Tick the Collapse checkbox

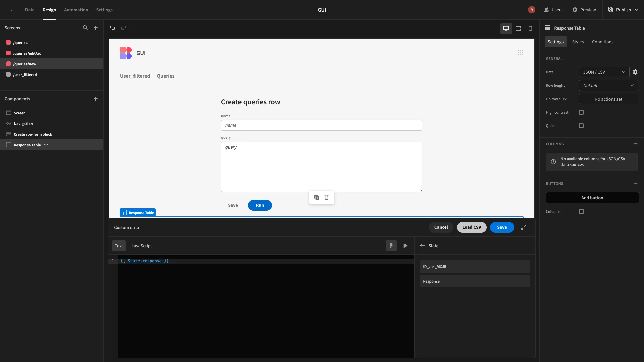[581, 212]
